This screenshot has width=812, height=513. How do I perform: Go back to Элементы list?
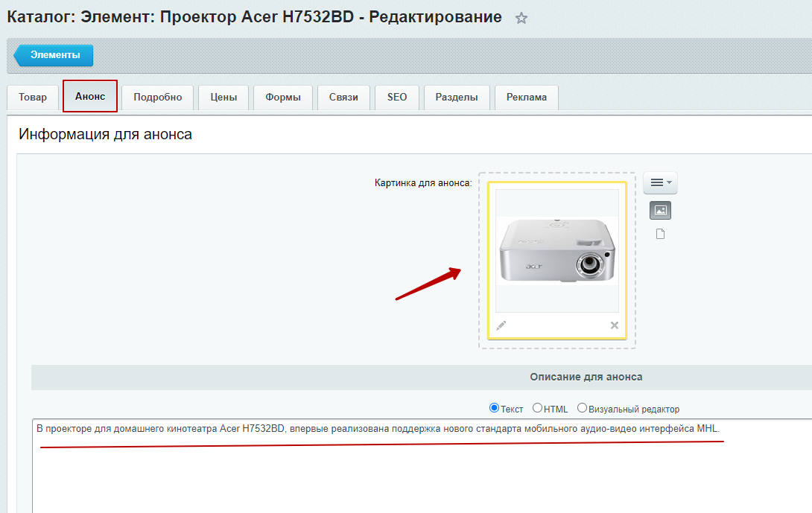54,55
